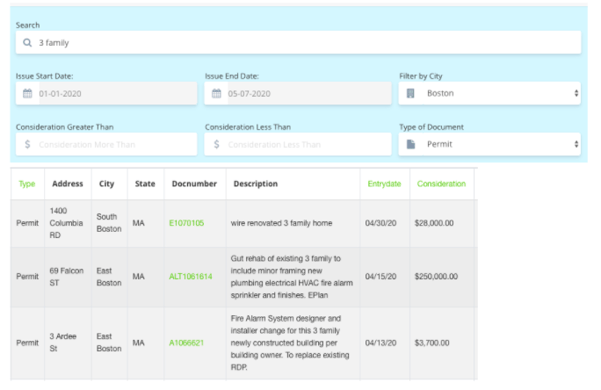Screen dimensions: 601x390
Task: Click the Docnumber column header
Action: pyautogui.click(x=194, y=184)
